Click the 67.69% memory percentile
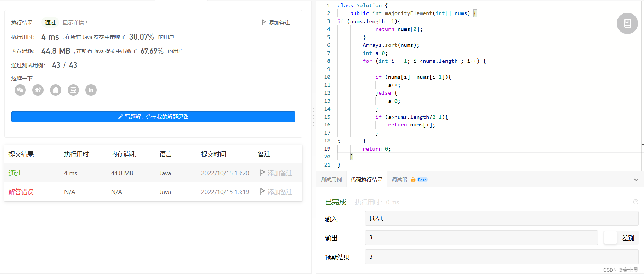The width and height of the screenshot is (644, 276). coord(152,51)
